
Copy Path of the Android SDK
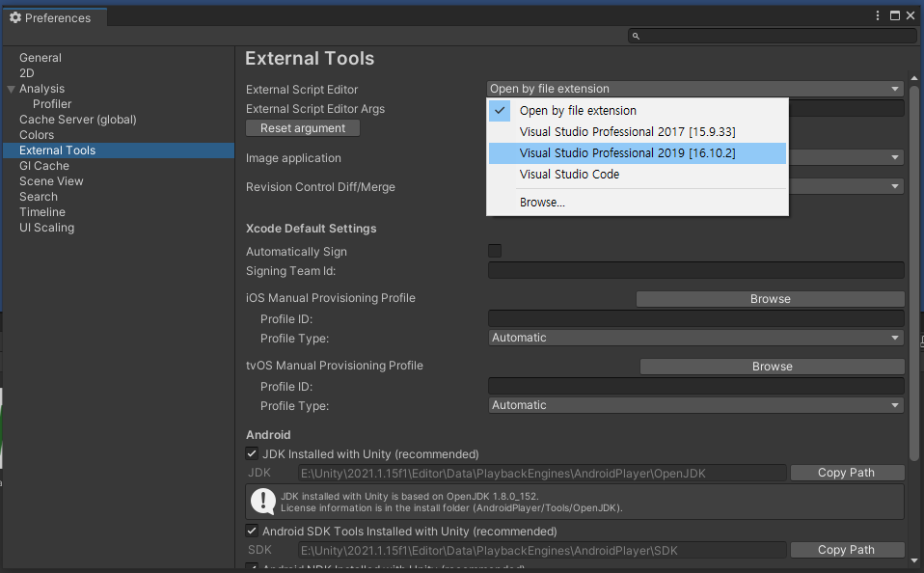point(847,550)
